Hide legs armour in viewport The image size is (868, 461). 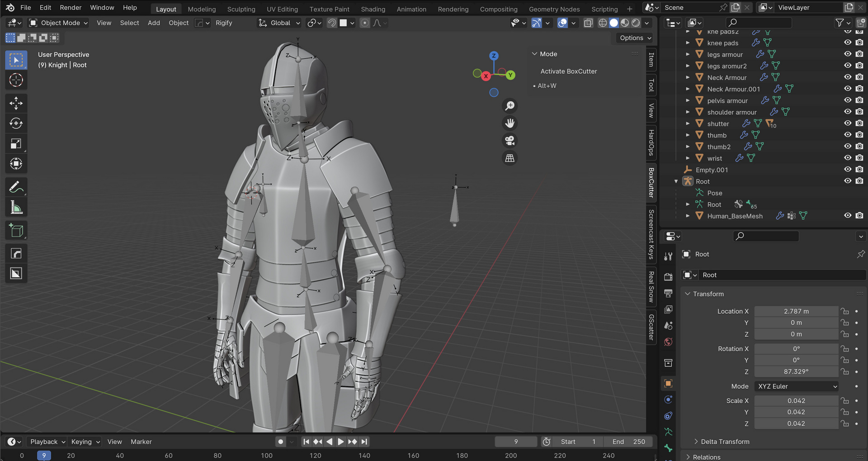848,54
